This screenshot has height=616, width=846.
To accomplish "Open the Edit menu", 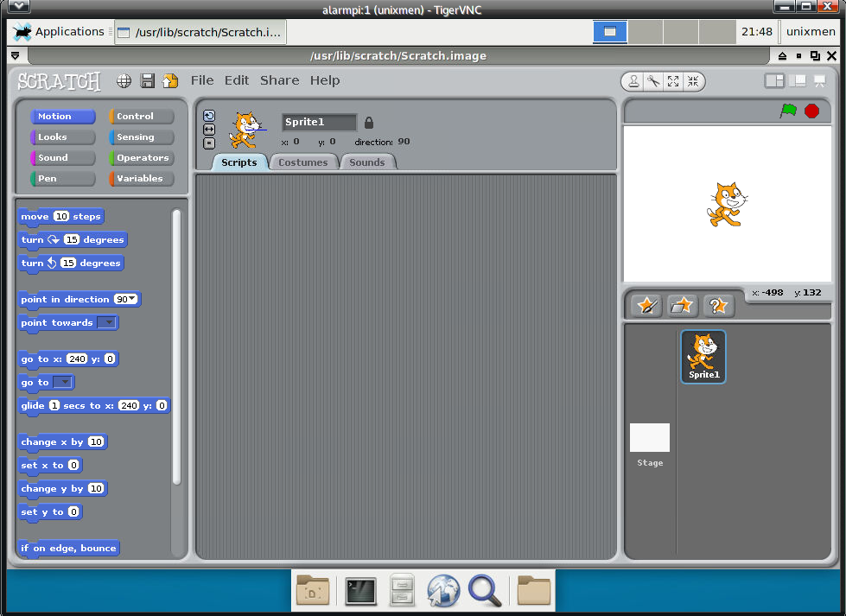I will 237,80.
